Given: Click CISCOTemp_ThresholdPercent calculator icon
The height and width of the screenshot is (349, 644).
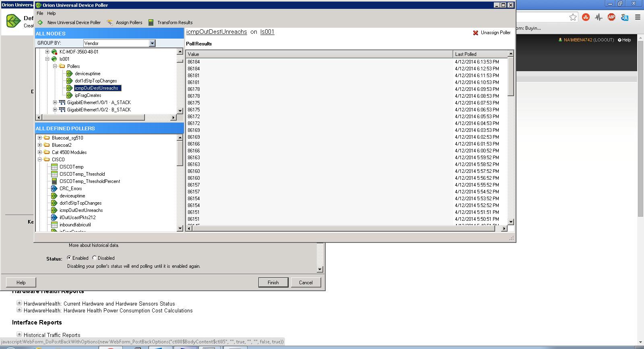Looking at the screenshot, I should click(x=54, y=181).
